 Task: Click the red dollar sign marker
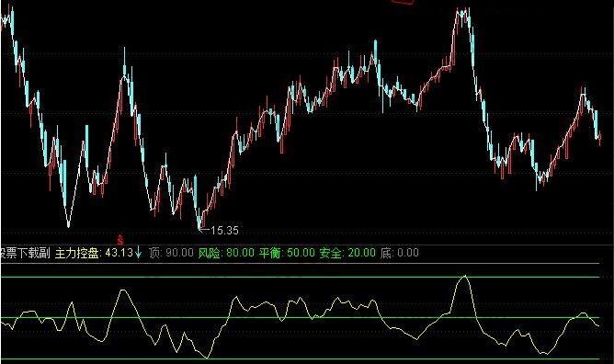coord(120,239)
